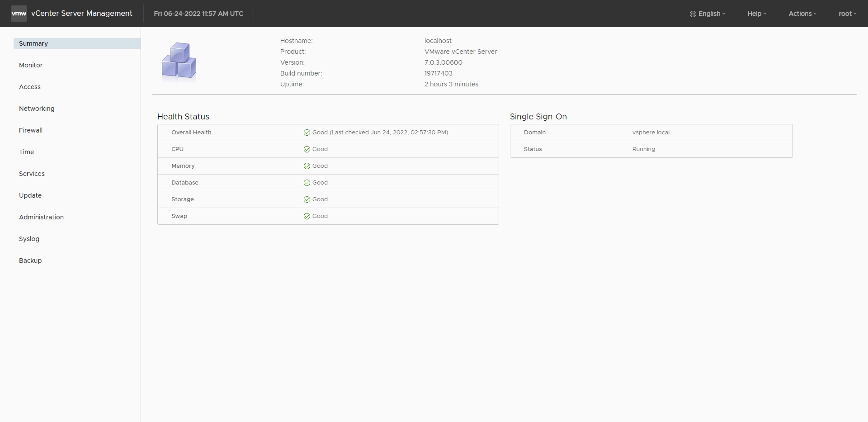Open Syslog configuration
This screenshot has height=422, width=868.
(29, 239)
